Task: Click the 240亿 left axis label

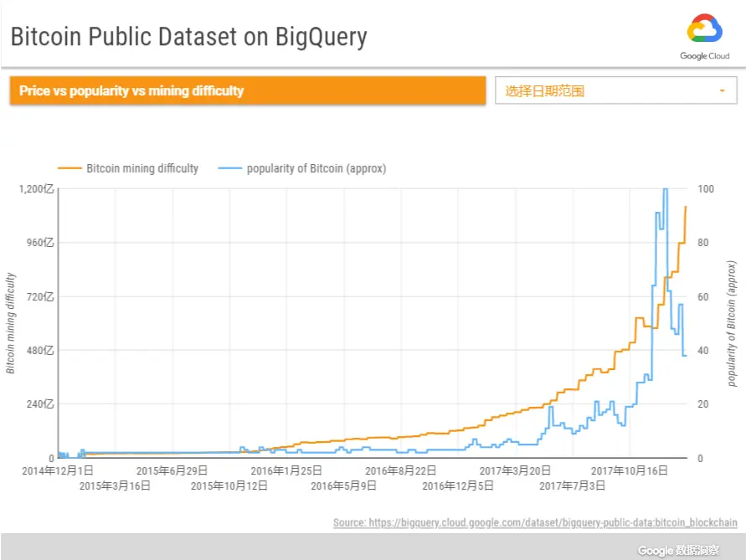Action: [40, 404]
